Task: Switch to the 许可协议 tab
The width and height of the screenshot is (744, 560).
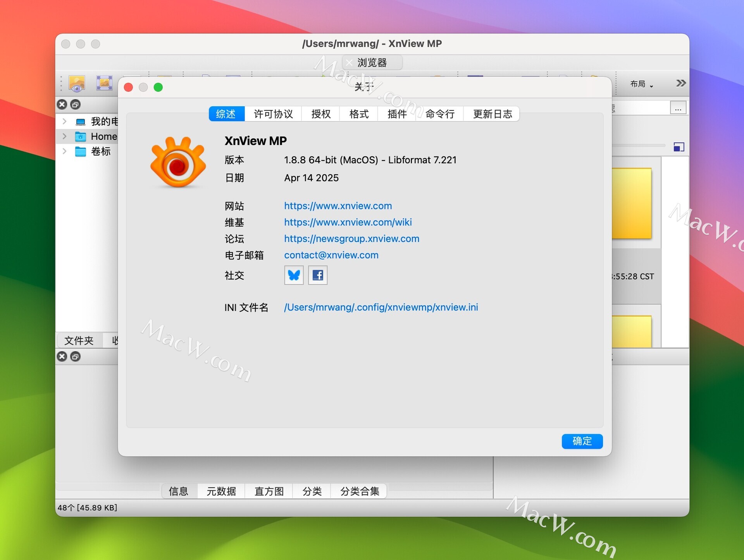Action: pyautogui.click(x=273, y=114)
